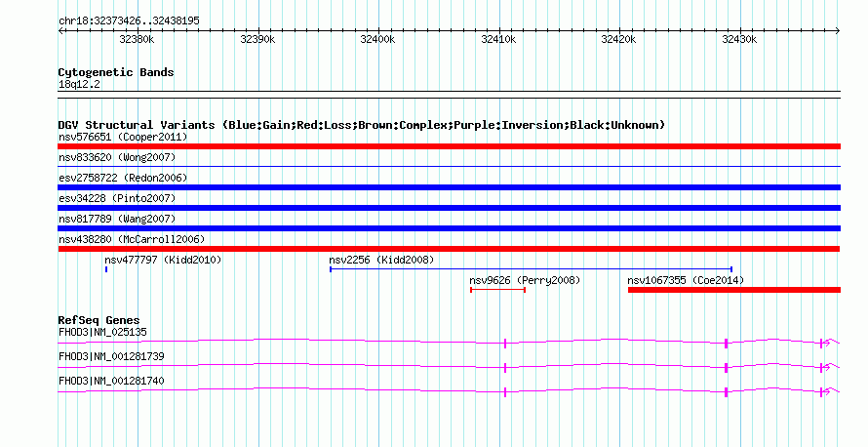Viewport: 868px width, 447px height.
Task: Click the nsv9626 (Perry2008) red variant line
Action: [497, 290]
